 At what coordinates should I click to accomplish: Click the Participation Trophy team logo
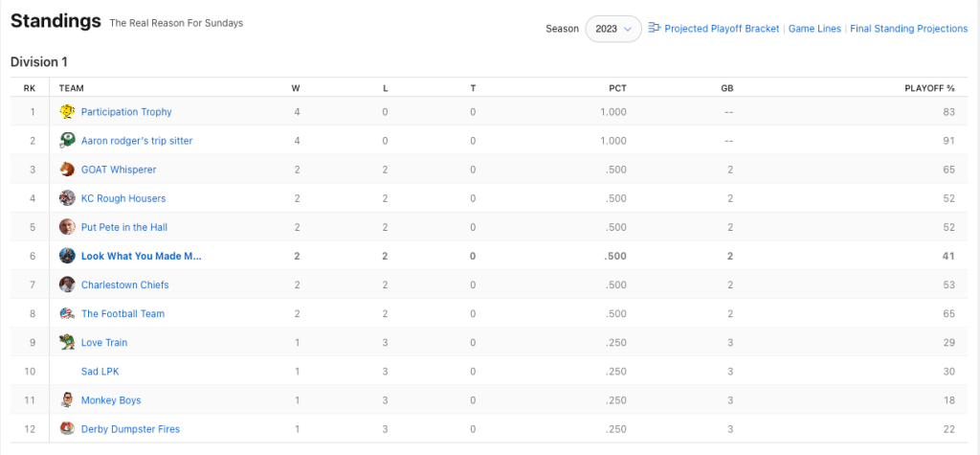pyautogui.click(x=67, y=112)
